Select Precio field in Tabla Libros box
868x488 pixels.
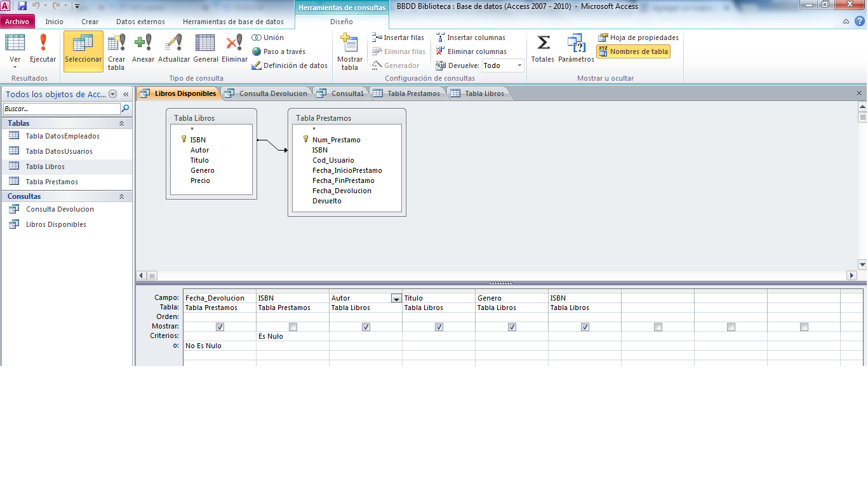pyautogui.click(x=200, y=180)
